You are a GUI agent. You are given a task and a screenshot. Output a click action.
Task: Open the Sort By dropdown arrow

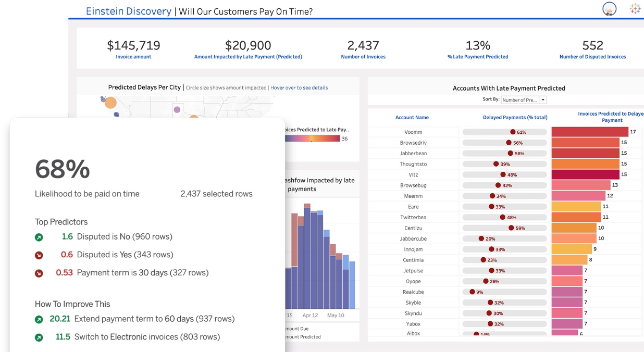coord(542,99)
